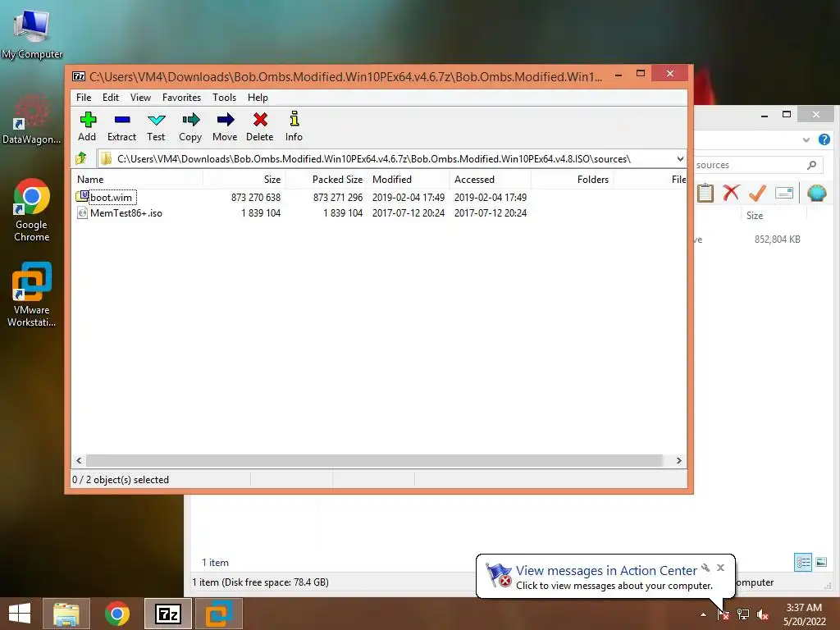Click the Explorer orange checkmark properties icon
840x630 pixels.
(x=757, y=193)
